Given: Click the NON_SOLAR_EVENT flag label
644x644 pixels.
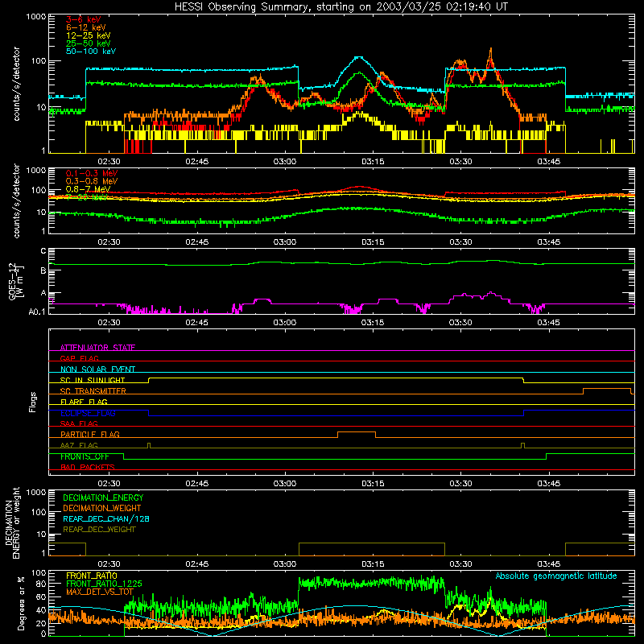Looking at the screenshot, I should coord(97,369).
